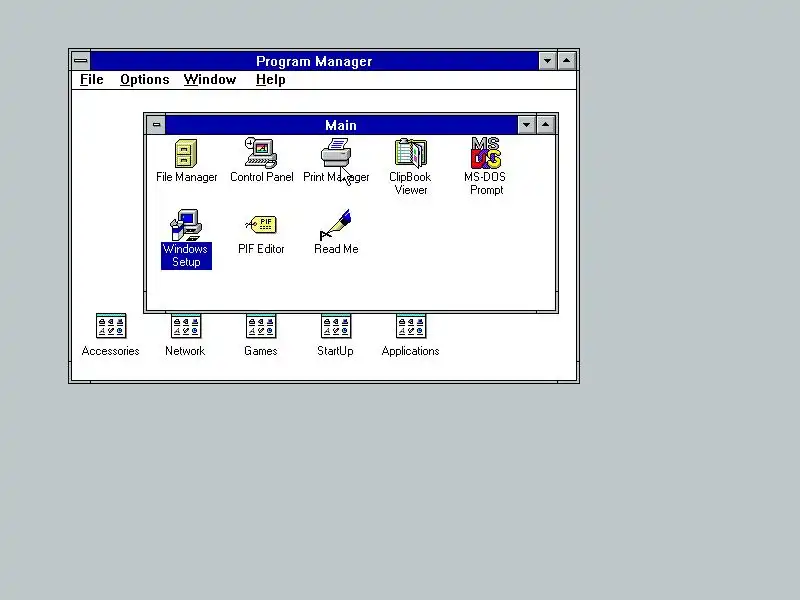Click the ClipBook Viewer label text

pyautogui.click(x=410, y=183)
